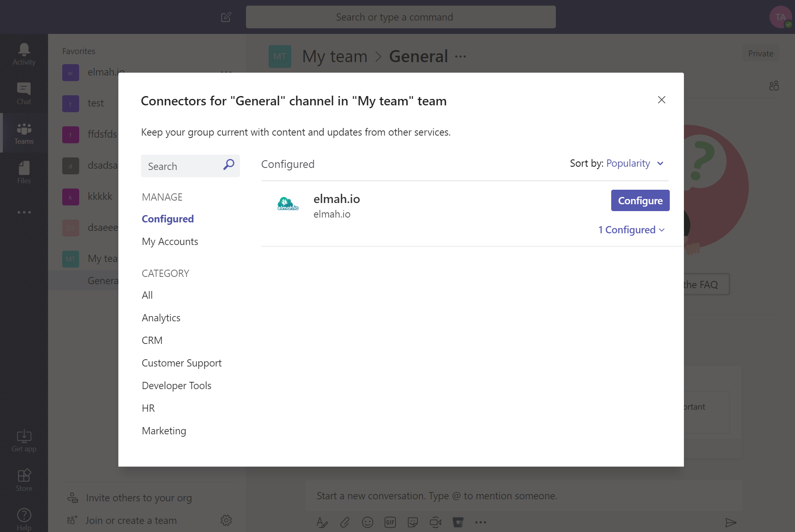Select the Customer Support category
The height and width of the screenshot is (532, 795).
pyautogui.click(x=181, y=363)
